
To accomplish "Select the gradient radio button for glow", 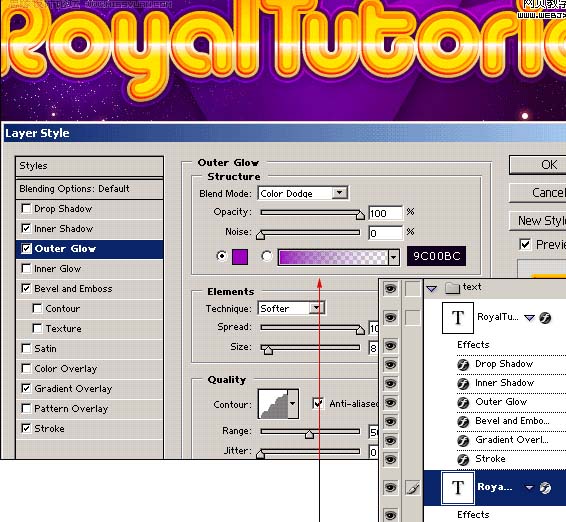I will [x=266, y=256].
